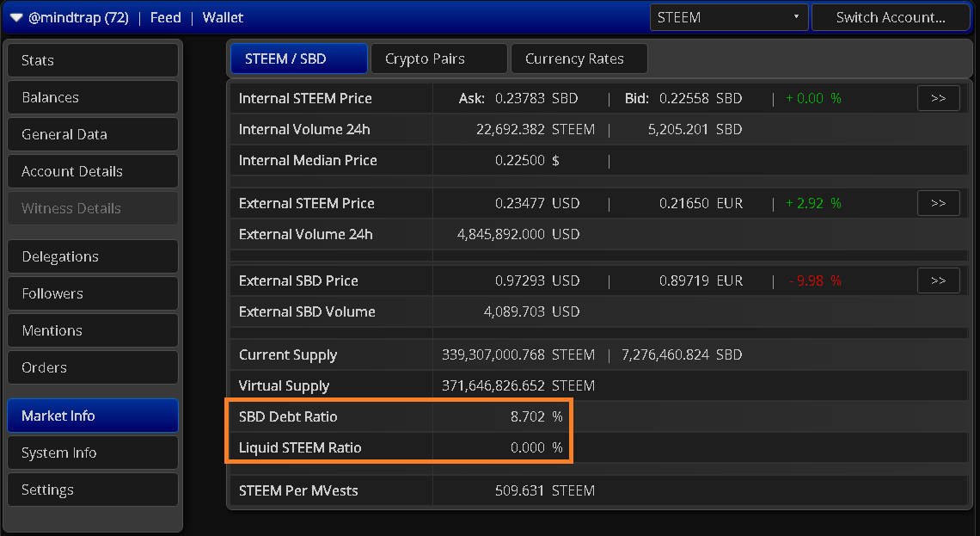Select the Ask value 0.23783
The image size is (980, 536).
[x=519, y=98]
